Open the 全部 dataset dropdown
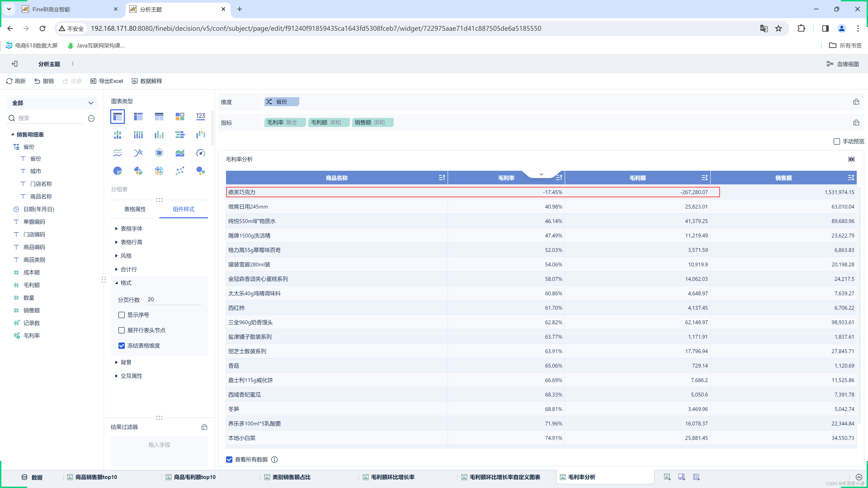This screenshot has width=868, height=488. 52,103
